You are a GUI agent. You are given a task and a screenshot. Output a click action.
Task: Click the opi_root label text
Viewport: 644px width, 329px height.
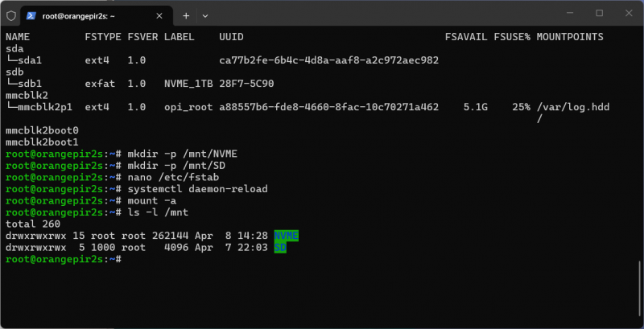point(188,106)
